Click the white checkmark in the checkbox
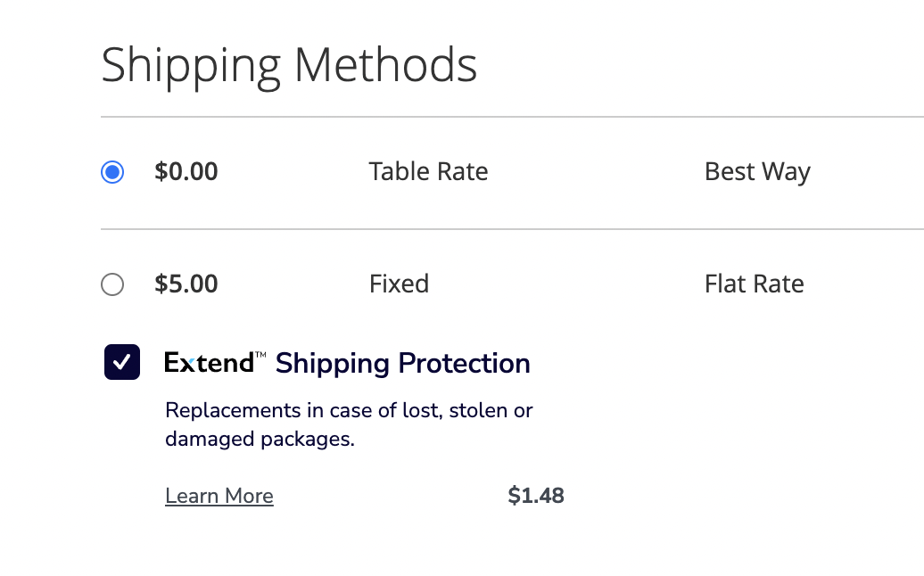The height and width of the screenshot is (576, 924). click(122, 362)
